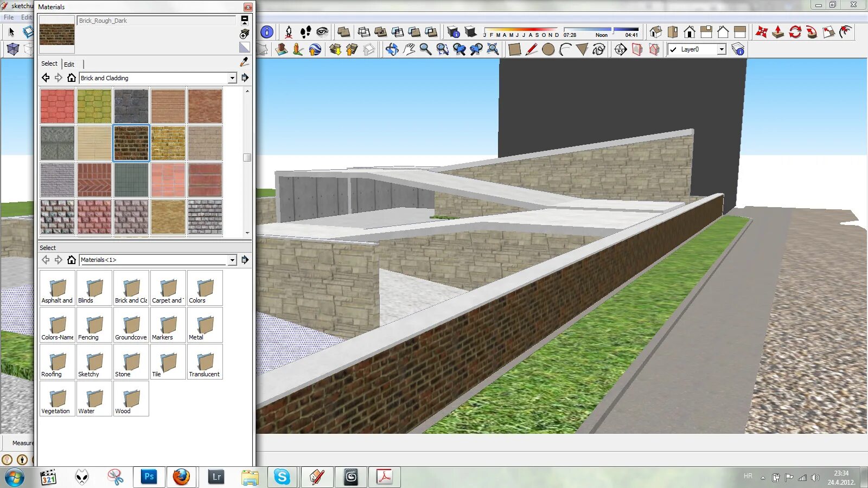The height and width of the screenshot is (488, 868).
Task: Go back in Brick and Cladding library
Action: click(x=46, y=78)
